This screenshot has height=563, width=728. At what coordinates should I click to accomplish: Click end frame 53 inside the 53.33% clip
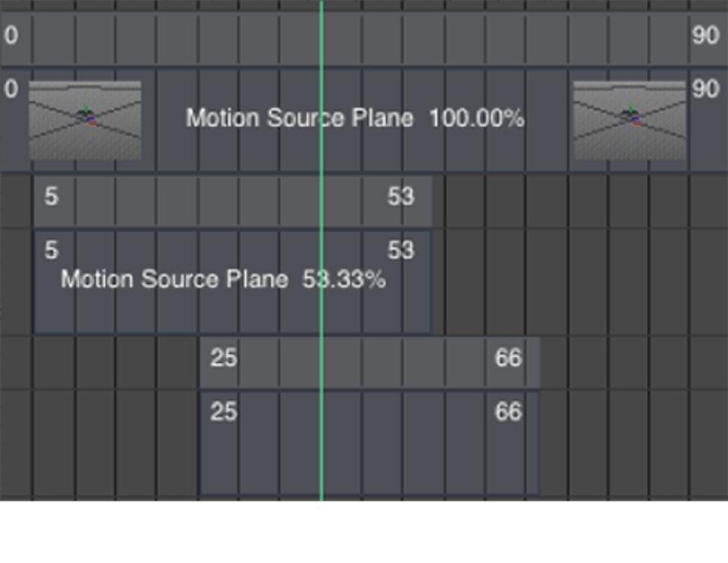[400, 250]
